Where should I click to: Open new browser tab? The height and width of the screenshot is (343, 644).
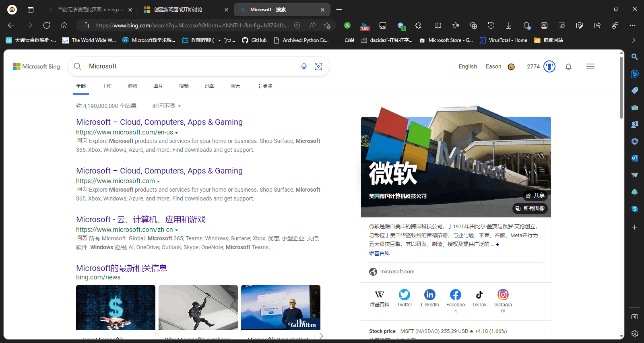click(339, 10)
